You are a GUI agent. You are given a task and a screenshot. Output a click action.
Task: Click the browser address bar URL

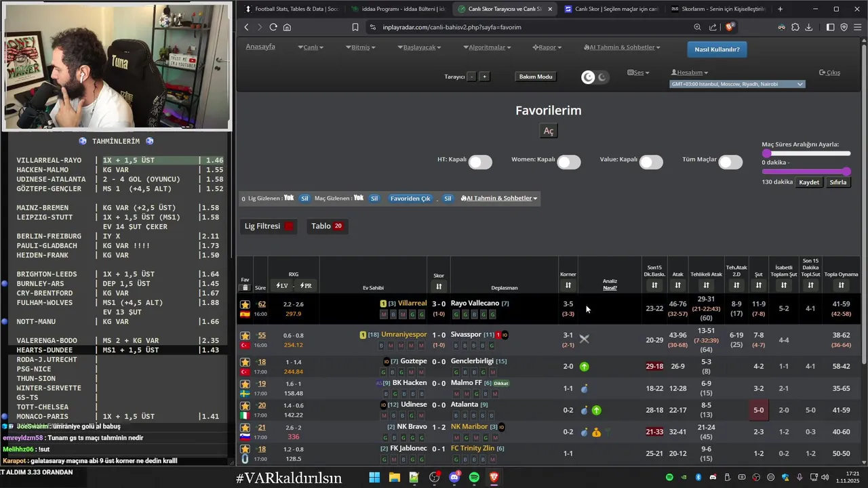[x=452, y=27]
